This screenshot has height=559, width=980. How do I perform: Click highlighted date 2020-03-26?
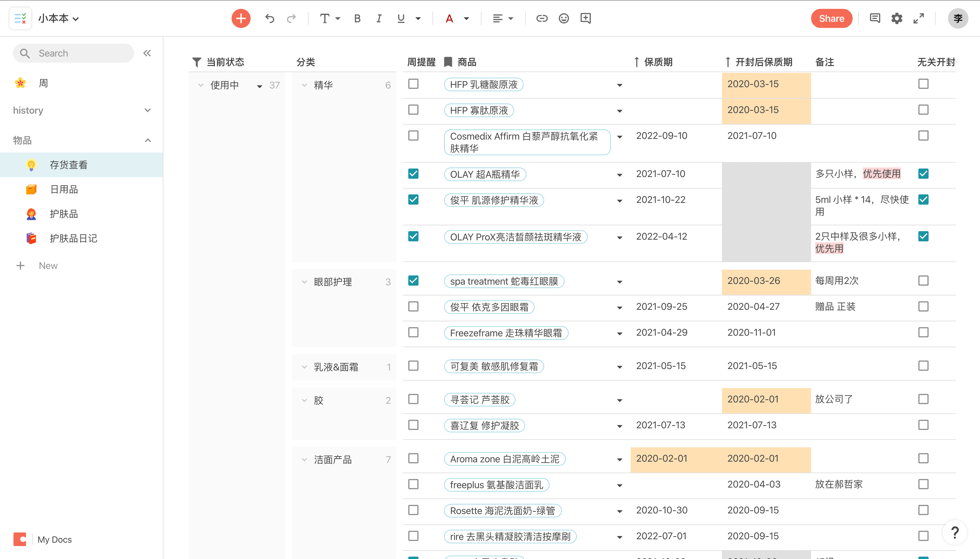[754, 281]
